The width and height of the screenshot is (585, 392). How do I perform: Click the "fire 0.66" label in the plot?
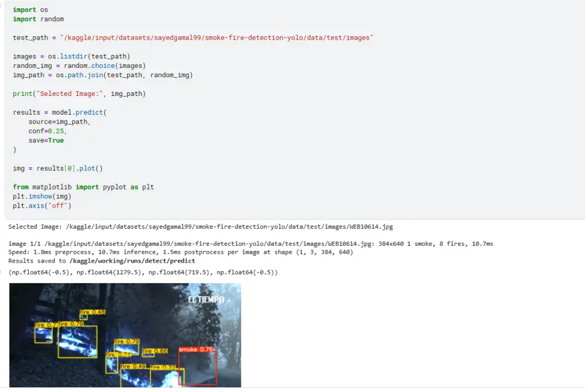(x=155, y=351)
